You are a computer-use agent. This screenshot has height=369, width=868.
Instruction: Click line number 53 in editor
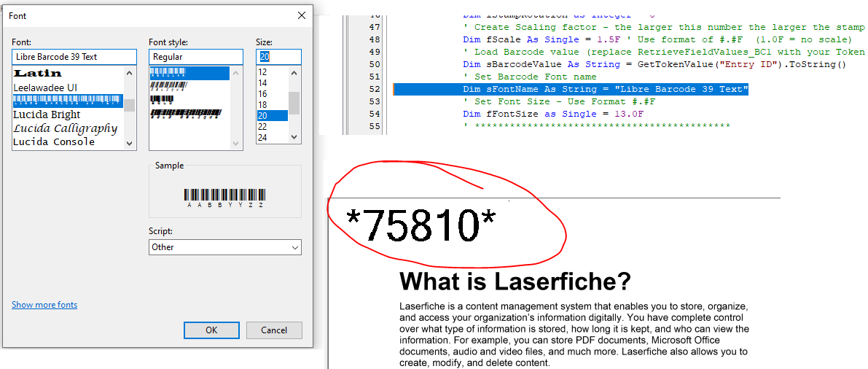click(374, 101)
